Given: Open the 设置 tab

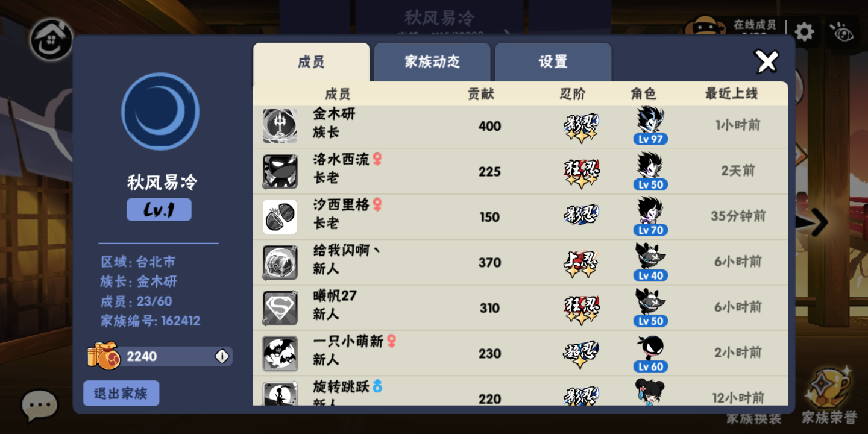Looking at the screenshot, I should [x=553, y=62].
